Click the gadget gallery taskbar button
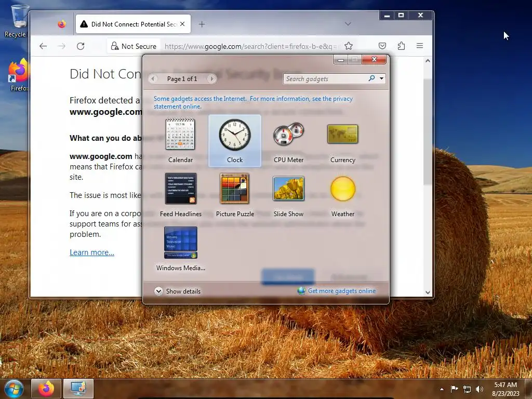The image size is (532, 399). click(78, 389)
